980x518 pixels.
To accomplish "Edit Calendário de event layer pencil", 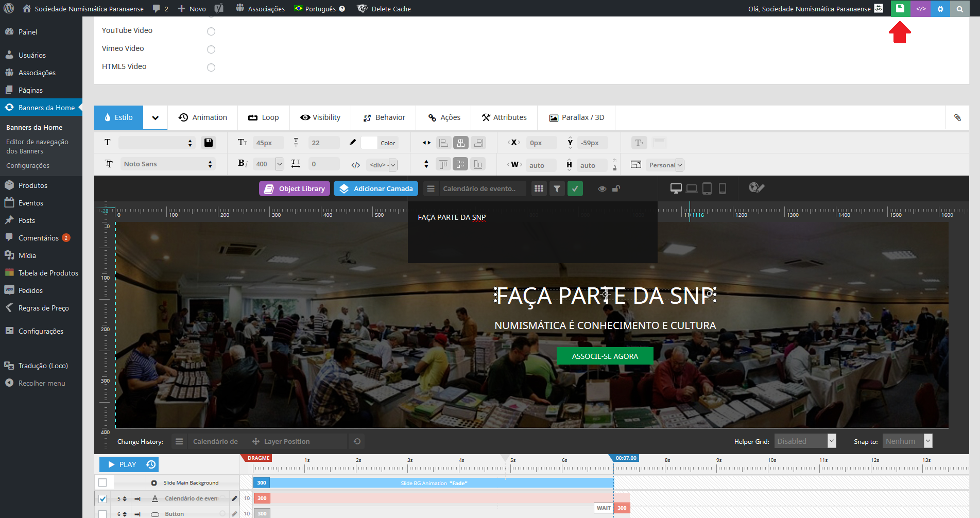I will [x=234, y=498].
